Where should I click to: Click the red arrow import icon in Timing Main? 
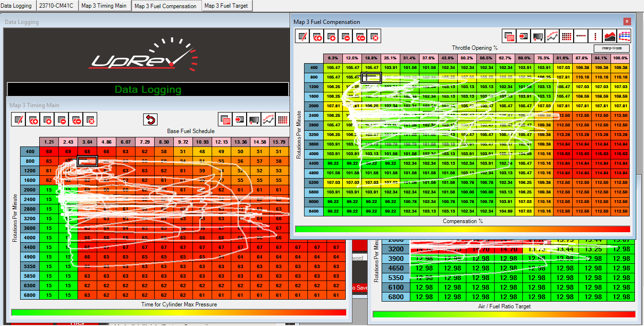(x=239, y=120)
